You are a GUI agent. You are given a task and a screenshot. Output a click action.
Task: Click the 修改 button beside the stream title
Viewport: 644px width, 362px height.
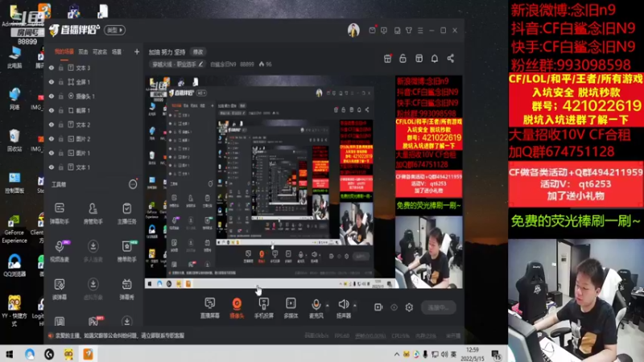tap(198, 52)
